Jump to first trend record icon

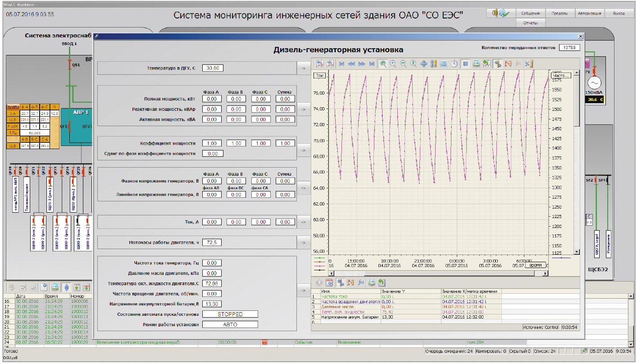coord(341,64)
